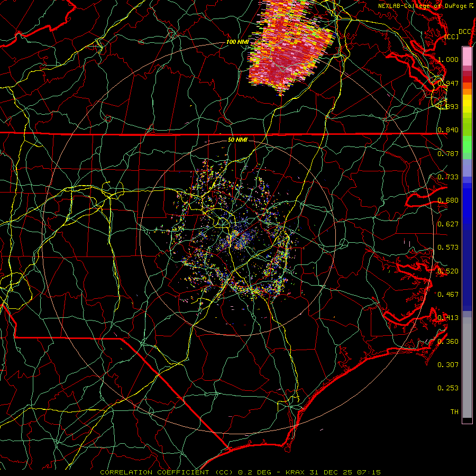Click the 0.840 color scale value
Viewport: 476px width, 476px height.
[448, 130]
